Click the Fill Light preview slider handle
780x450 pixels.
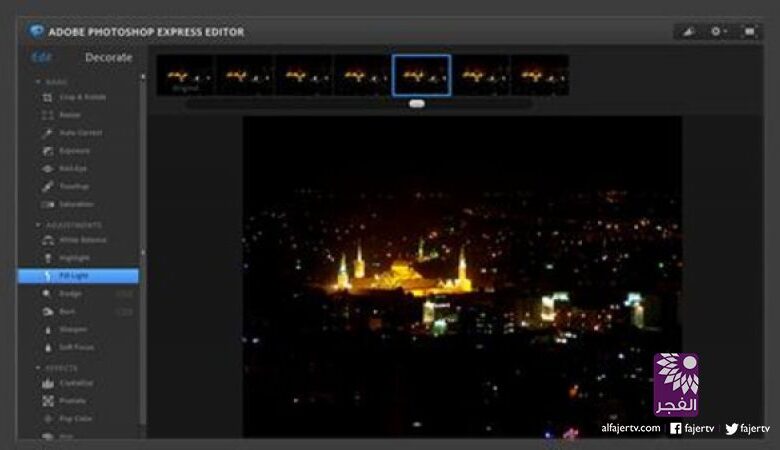[x=417, y=103]
